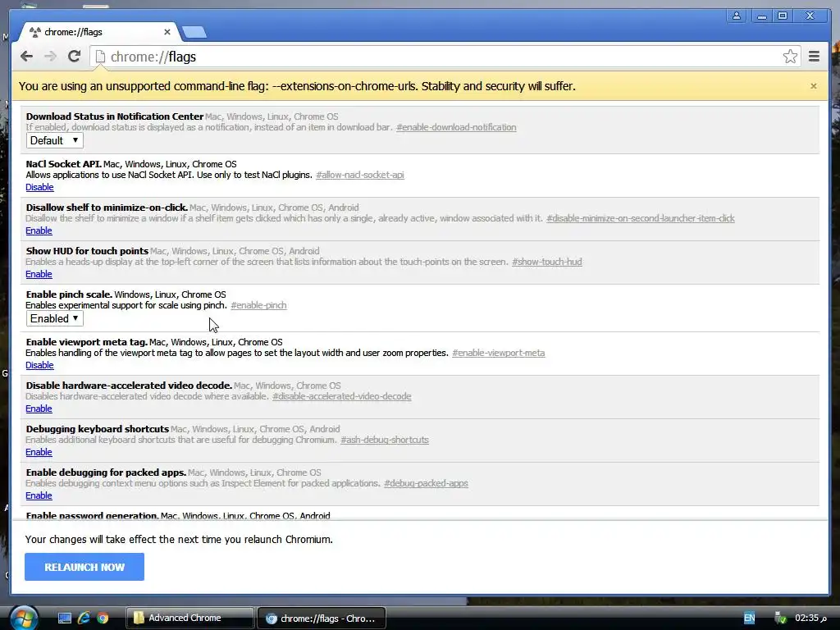Bookmark this page with the star icon

790,57
